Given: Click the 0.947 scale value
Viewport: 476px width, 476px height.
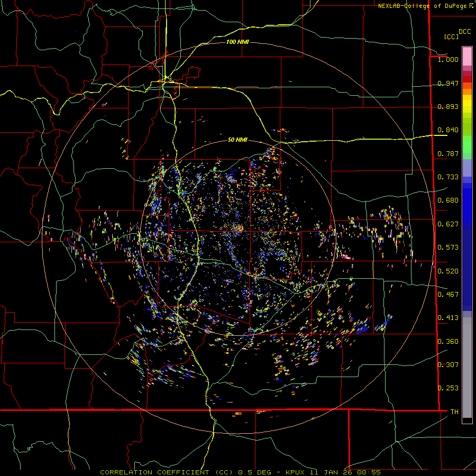Looking at the screenshot, I should 448,83.
